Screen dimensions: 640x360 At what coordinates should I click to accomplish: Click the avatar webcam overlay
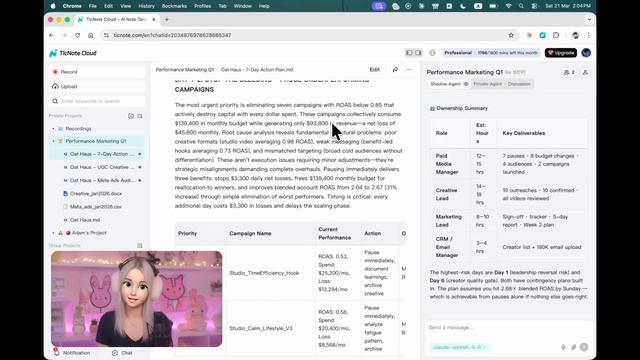(x=136, y=299)
